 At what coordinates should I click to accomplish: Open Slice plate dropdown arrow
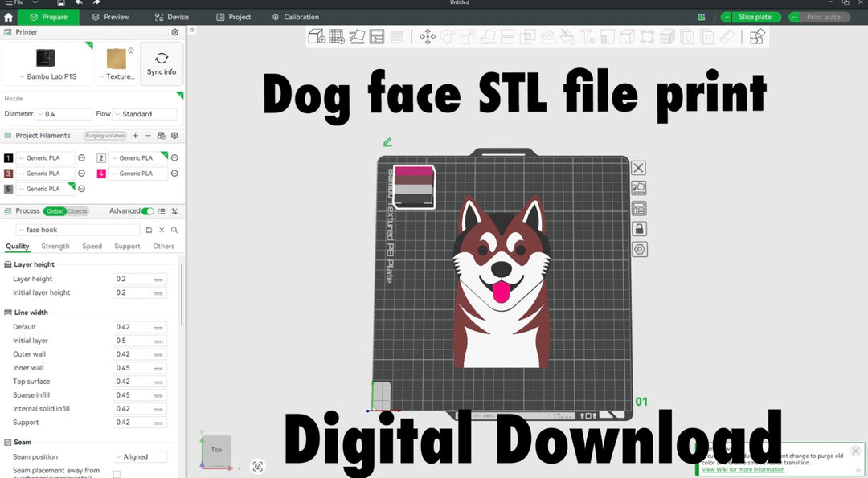pyautogui.click(x=726, y=17)
